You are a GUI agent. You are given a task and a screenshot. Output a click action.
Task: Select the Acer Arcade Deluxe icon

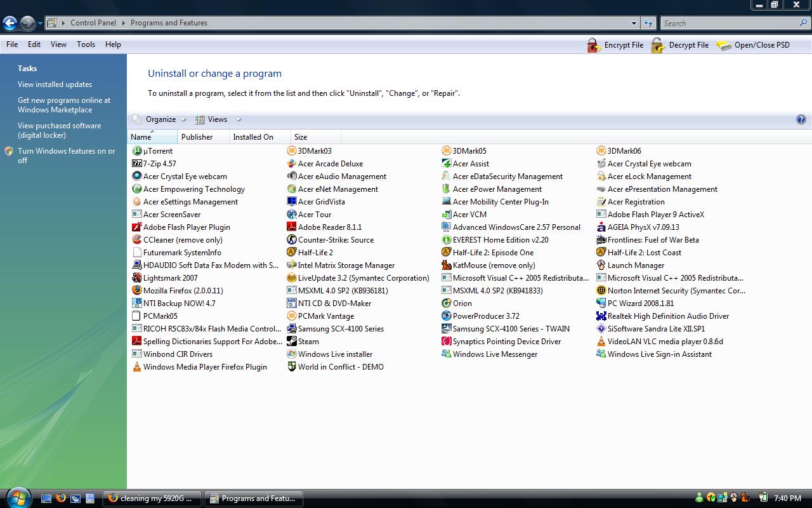(x=291, y=164)
